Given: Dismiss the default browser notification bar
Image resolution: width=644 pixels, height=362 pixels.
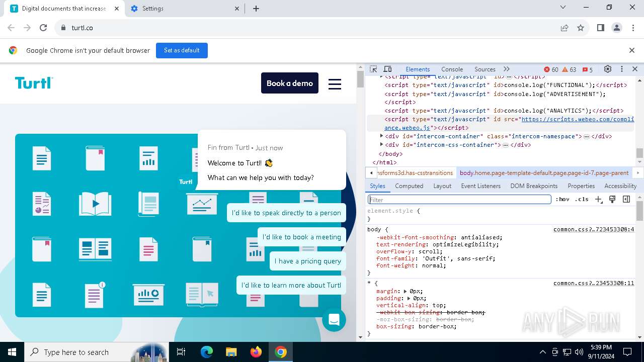Looking at the screenshot, I should pos(632,50).
